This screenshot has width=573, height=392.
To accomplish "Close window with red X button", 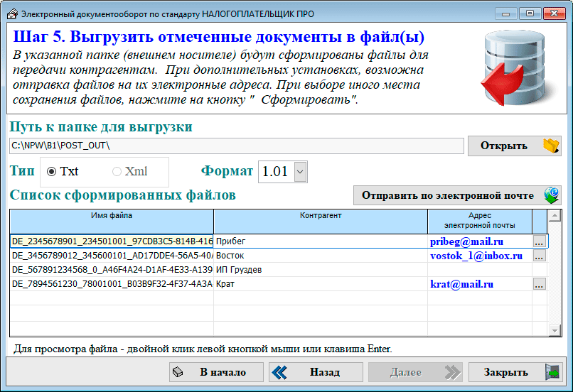I will 554,14.
